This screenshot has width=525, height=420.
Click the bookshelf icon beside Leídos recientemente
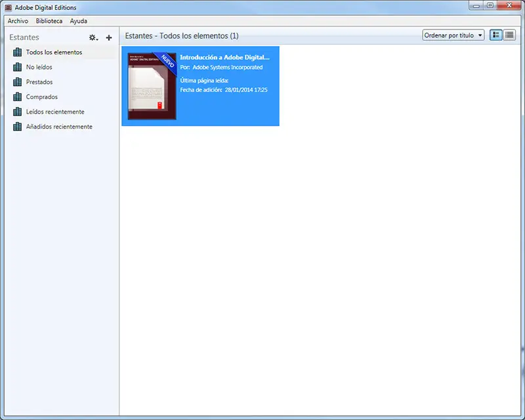(18, 112)
